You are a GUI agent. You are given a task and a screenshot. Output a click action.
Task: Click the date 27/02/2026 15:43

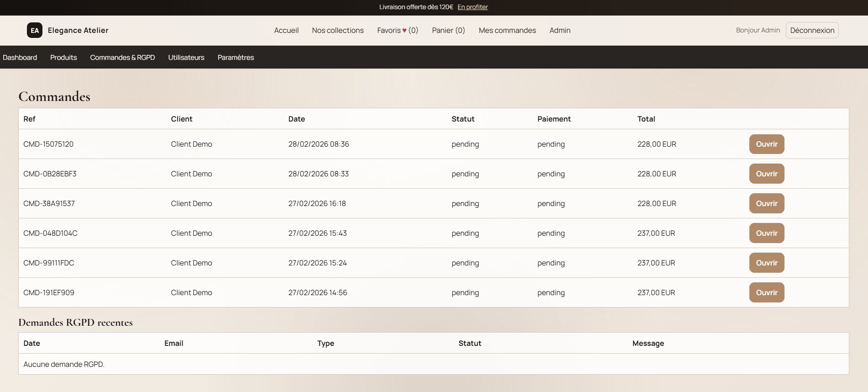[318, 233]
